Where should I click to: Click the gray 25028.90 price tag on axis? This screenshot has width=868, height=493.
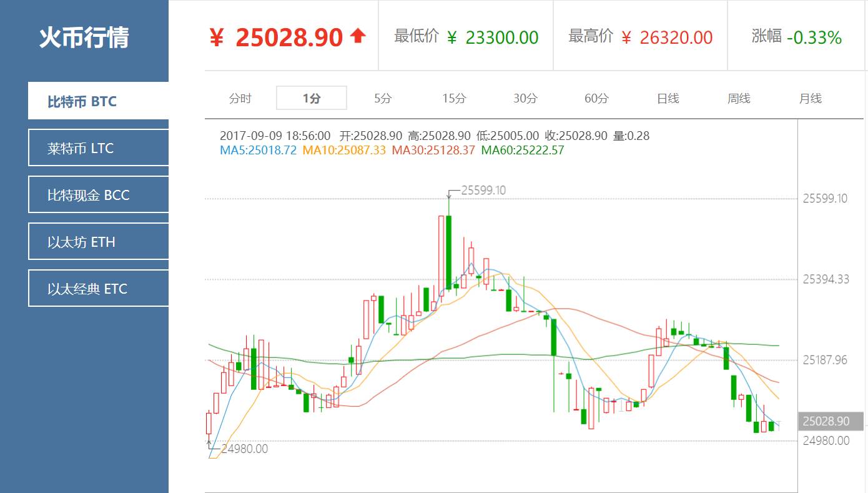pyautogui.click(x=831, y=421)
